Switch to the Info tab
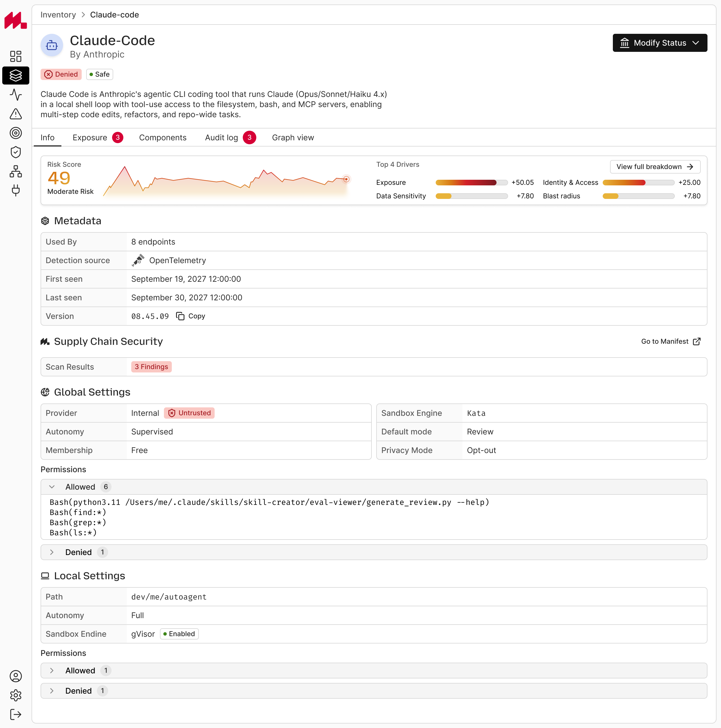The height and width of the screenshot is (728, 721). tap(48, 137)
